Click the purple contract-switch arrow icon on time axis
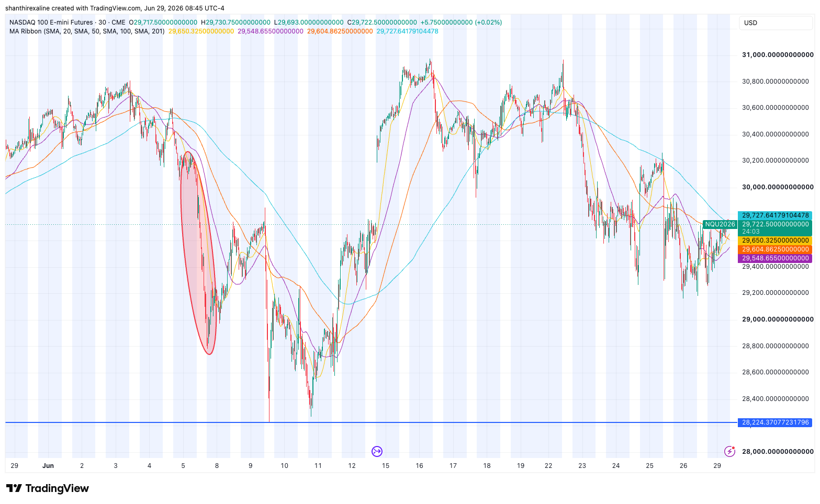Screen dimensions: 820x504 [x=377, y=451]
